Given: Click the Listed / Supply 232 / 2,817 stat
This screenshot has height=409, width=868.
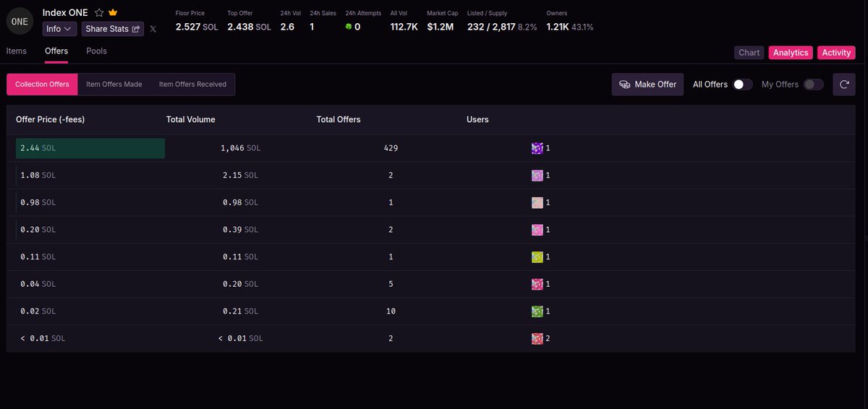Looking at the screenshot, I should point(502,22).
